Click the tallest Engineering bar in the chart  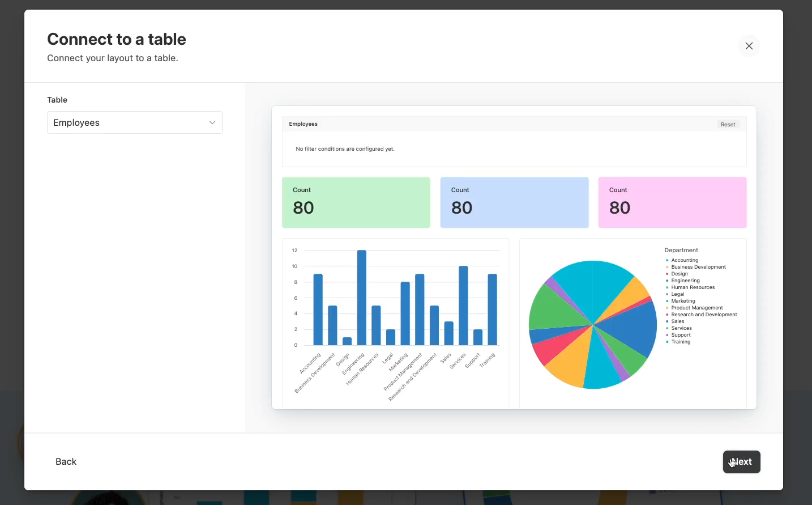tap(361, 298)
